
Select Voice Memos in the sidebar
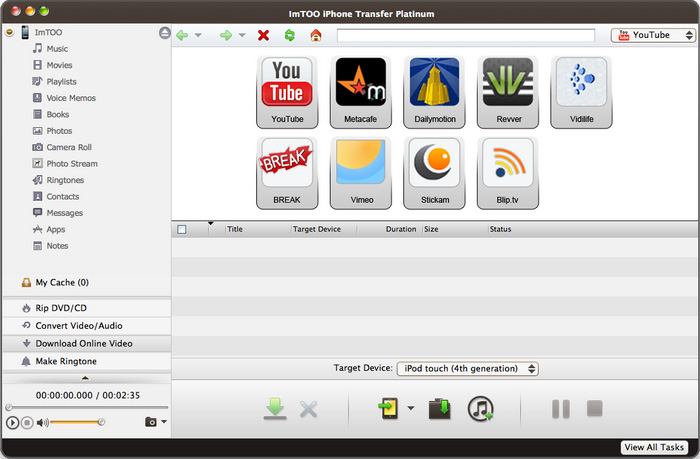(71, 98)
